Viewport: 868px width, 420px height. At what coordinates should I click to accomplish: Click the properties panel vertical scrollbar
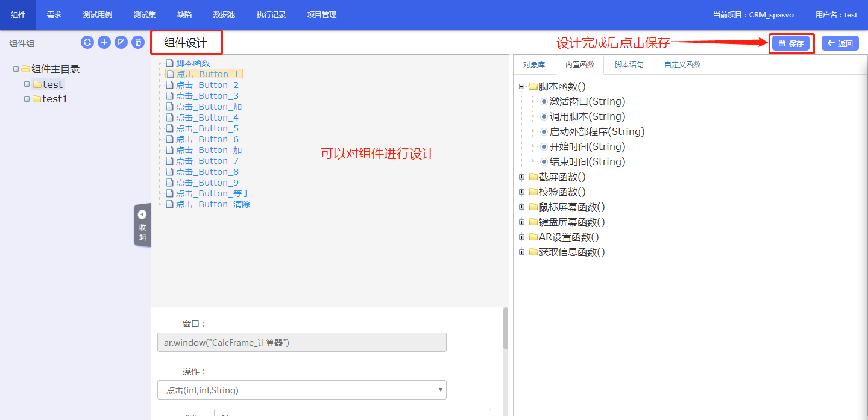point(506,329)
